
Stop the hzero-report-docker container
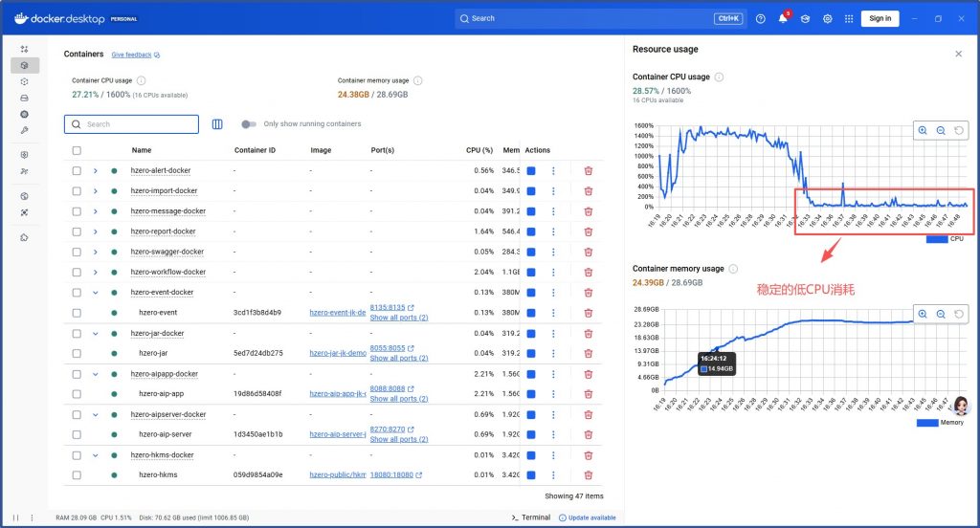pos(531,231)
